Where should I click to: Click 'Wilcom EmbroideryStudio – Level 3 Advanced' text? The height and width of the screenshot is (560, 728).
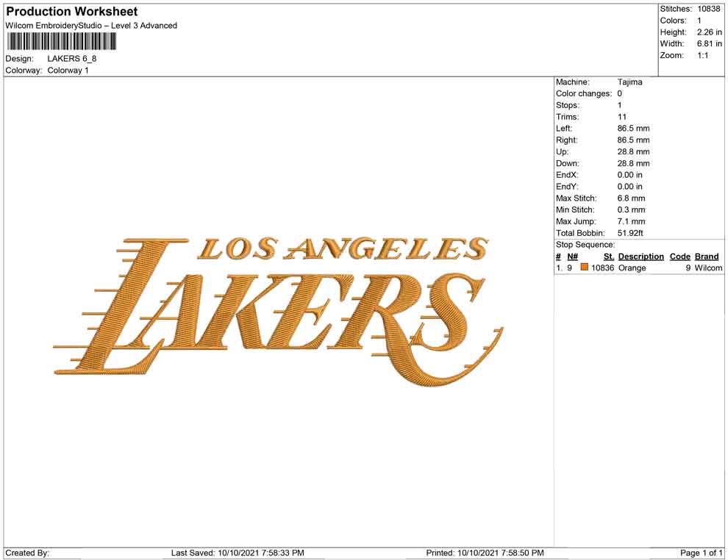point(91,26)
